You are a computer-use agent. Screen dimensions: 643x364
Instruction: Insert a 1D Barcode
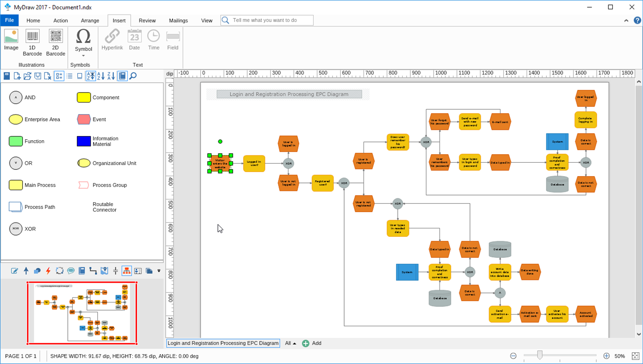32,43
